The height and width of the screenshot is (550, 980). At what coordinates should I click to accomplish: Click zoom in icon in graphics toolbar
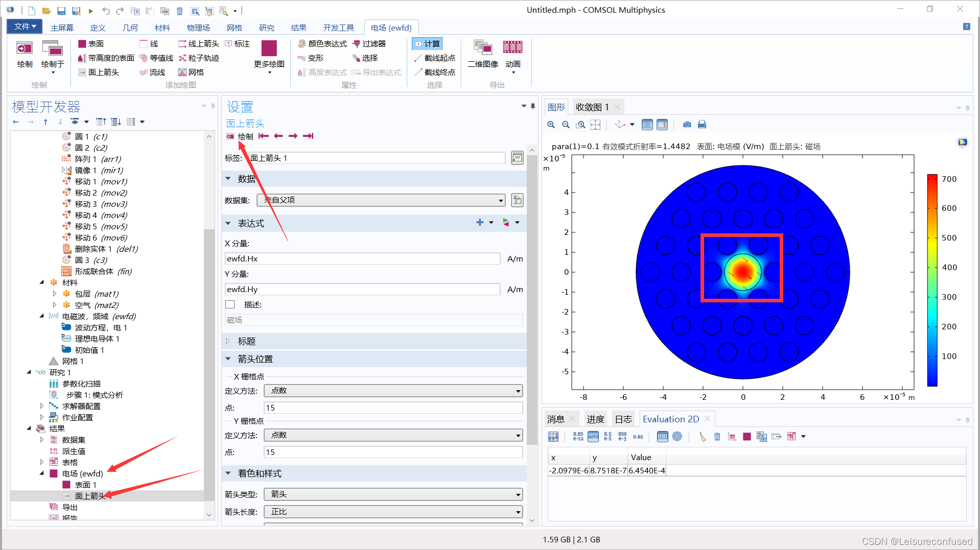[551, 125]
